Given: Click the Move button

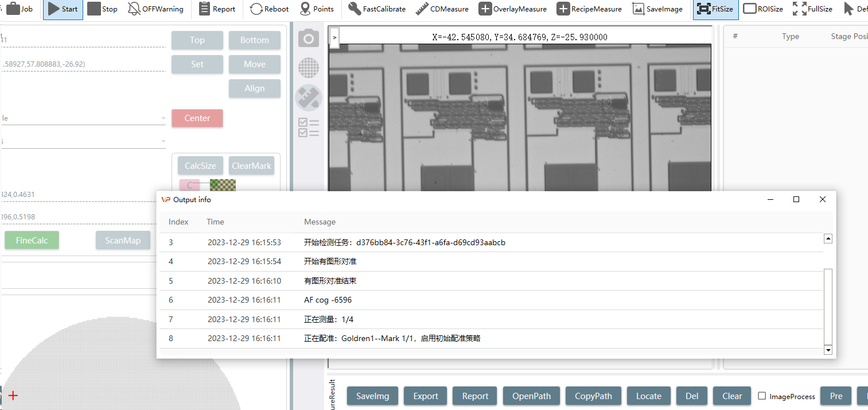Looking at the screenshot, I should 255,64.
